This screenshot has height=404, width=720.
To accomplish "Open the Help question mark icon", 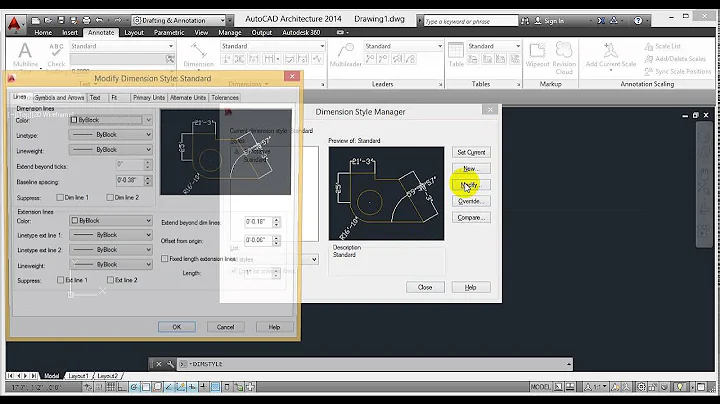I will (x=638, y=21).
